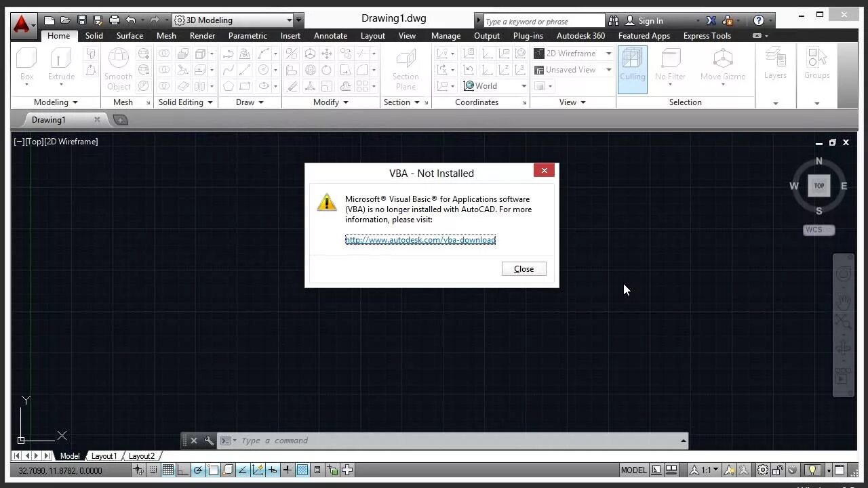Click the Open file icon in quick access
The image size is (868, 488).
tap(65, 20)
